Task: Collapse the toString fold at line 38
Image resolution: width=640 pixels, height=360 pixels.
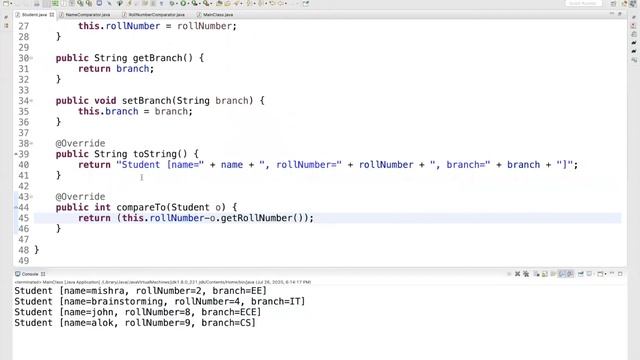Action: pyautogui.click(x=31, y=143)
